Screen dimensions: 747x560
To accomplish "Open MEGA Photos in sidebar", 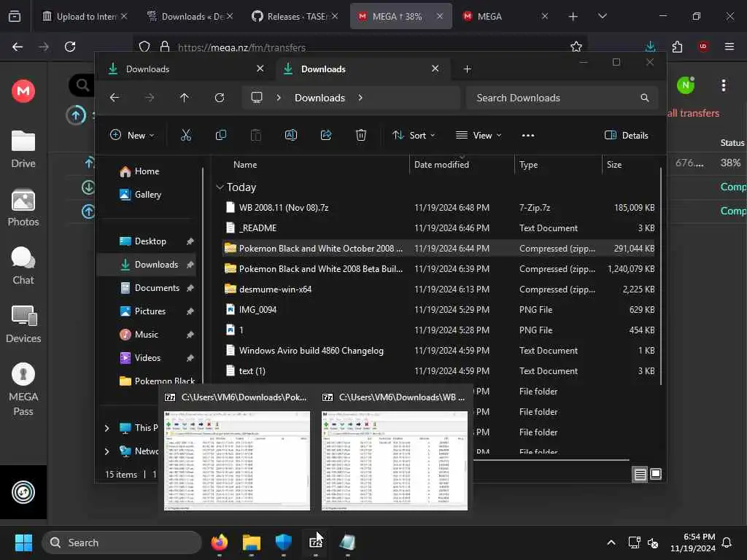I will [23, 208].
